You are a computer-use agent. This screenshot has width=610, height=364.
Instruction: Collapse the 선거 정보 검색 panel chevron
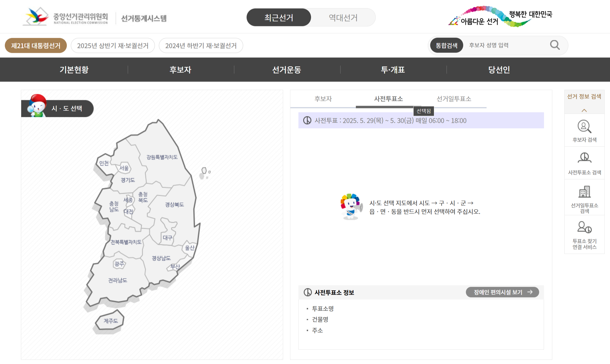pyautogui.click(x=584, y=110)
